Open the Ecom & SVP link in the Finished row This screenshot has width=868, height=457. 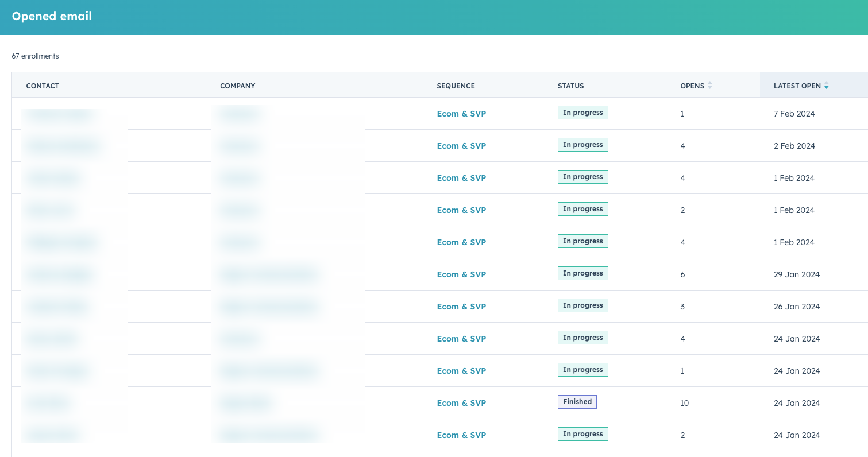461,402
